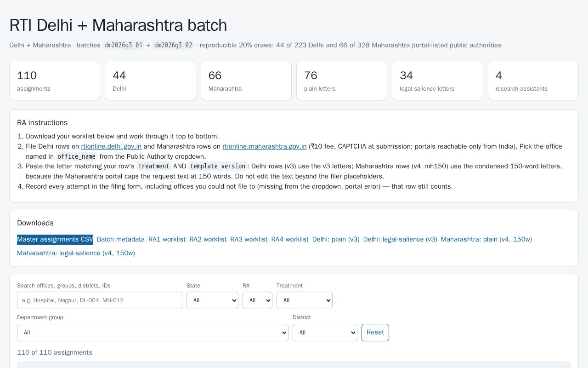Visit rtionline.maharashtra.gov.in portal link

click(265, 146)
